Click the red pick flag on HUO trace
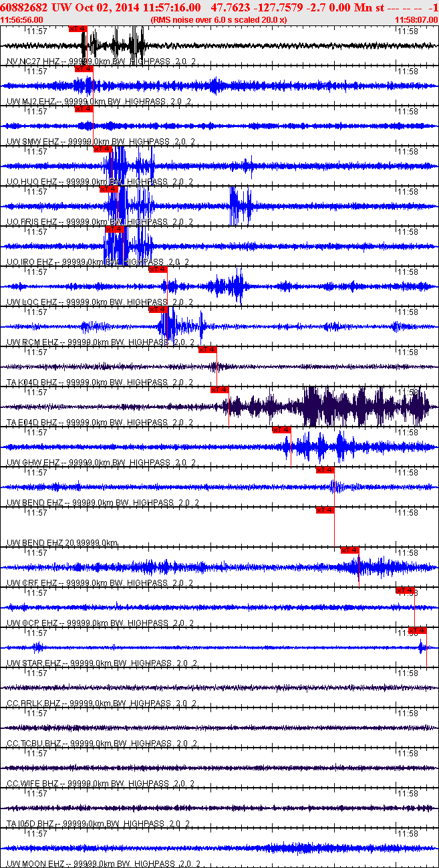The image size is (439, 868). [102, 149]
